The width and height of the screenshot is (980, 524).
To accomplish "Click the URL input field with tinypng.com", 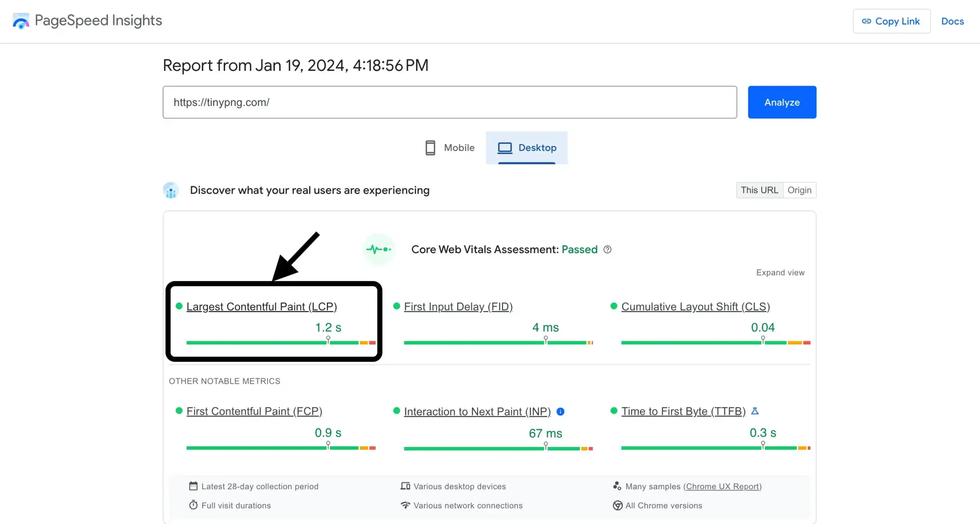I will 450,102.
